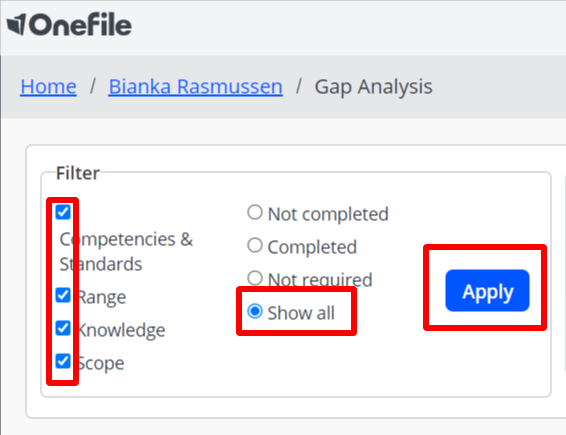
Task: Click the Scope label text
Action: [x=101, y=363]
